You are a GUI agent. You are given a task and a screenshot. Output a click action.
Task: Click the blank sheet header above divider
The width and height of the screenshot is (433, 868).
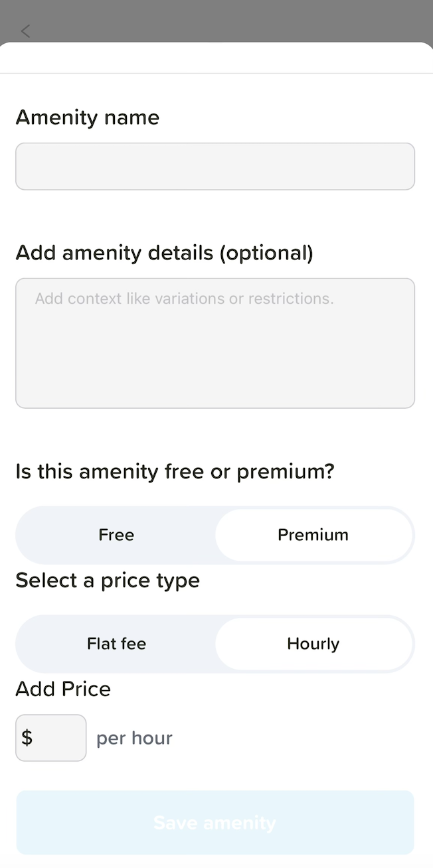(217, 58)
